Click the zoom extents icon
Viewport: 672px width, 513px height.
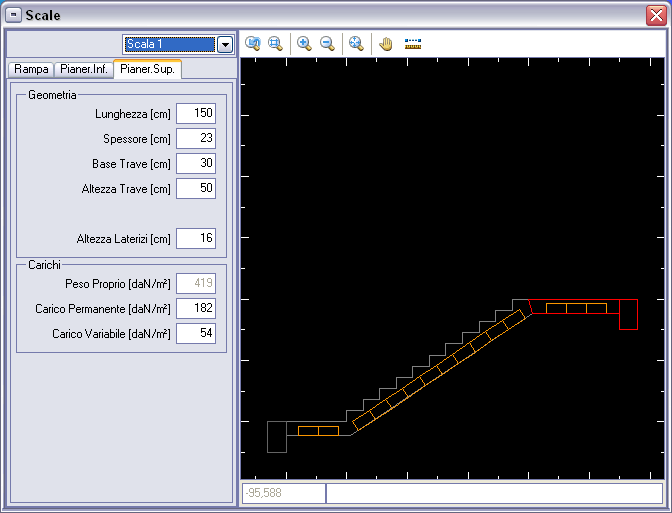tap(355, 44)
